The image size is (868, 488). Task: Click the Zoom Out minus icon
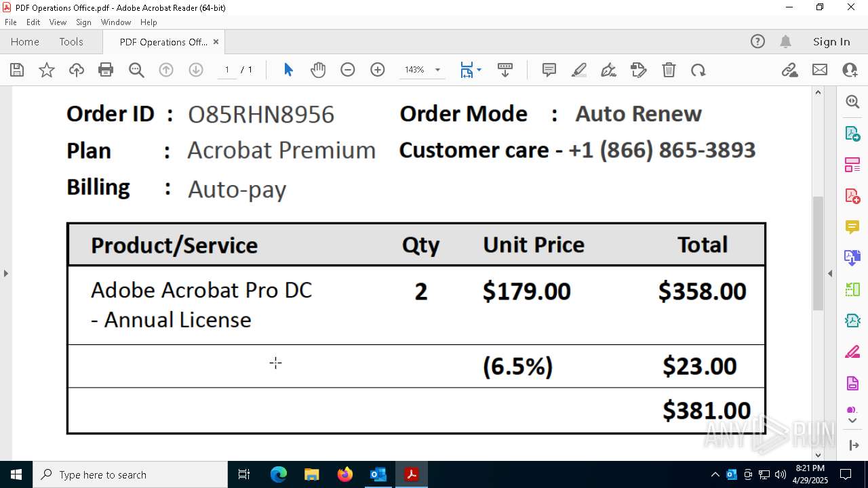[348, 70]
